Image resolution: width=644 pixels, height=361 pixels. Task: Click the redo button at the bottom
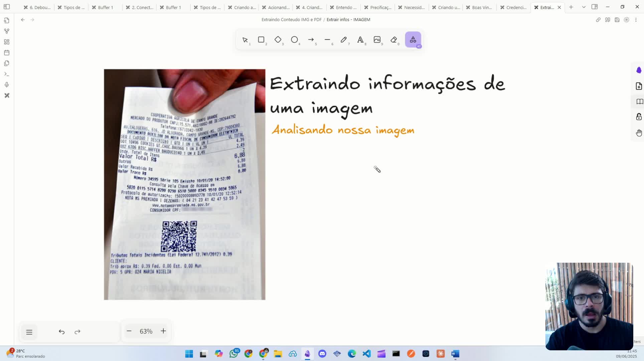point(77,332)
